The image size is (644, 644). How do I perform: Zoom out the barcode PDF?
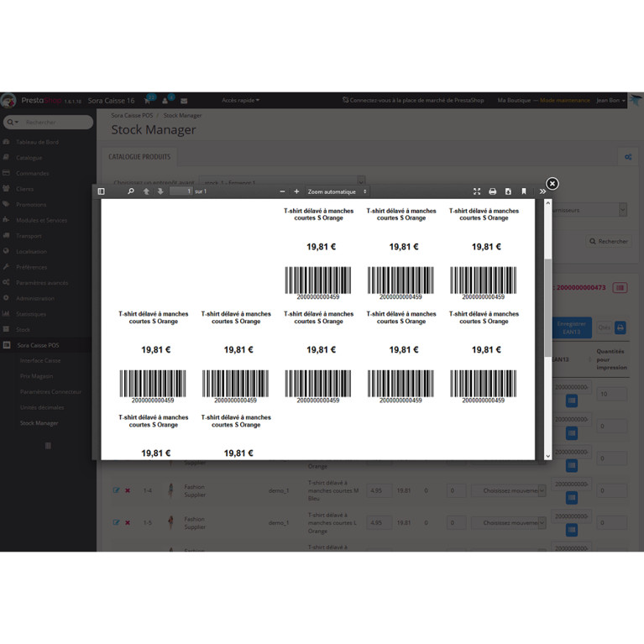pos(282,191)
